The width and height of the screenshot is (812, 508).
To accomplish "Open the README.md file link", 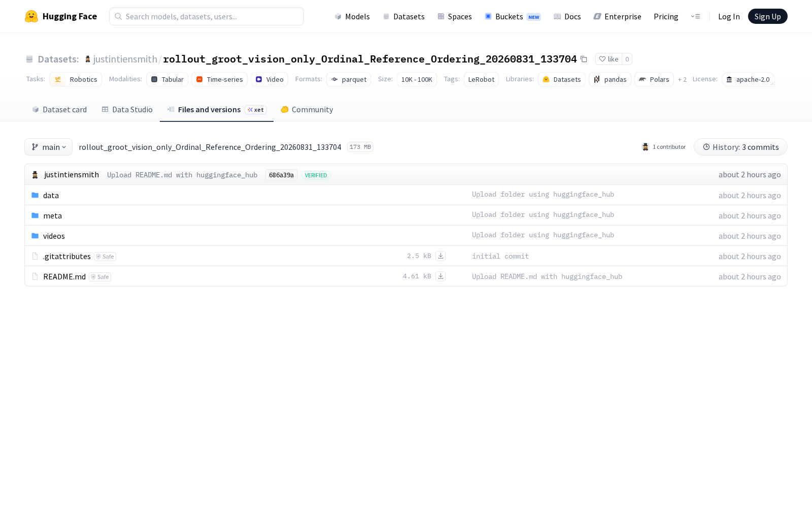I will [x=64, y=276].
